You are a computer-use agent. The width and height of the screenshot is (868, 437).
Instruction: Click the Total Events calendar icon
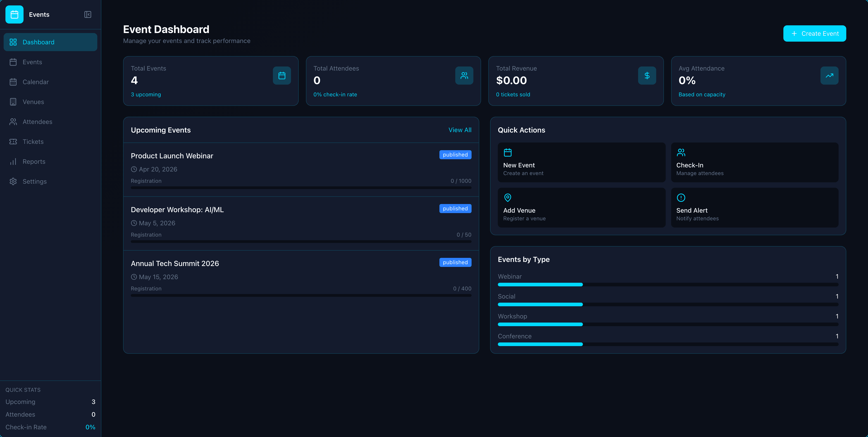(282, 76)
